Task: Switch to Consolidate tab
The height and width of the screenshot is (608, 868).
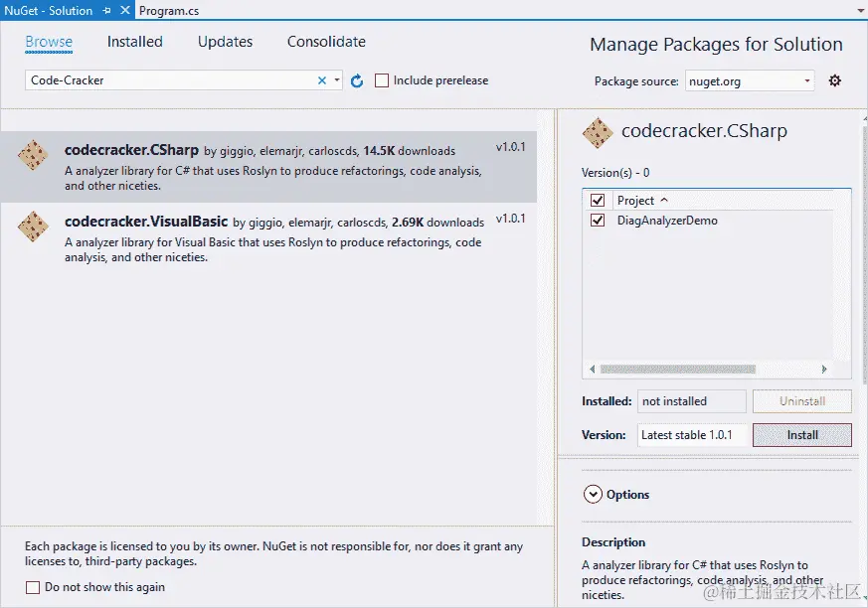Action: [x=326, y=42]
